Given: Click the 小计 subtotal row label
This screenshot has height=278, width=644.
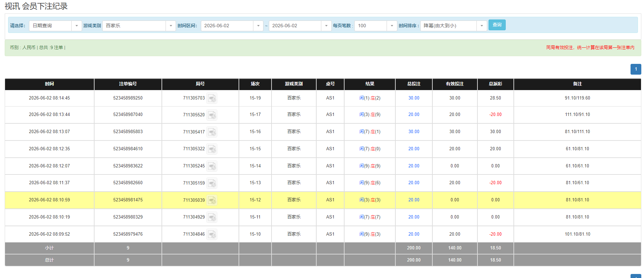Looking at the screenshot, I should [x=49, y=248].
